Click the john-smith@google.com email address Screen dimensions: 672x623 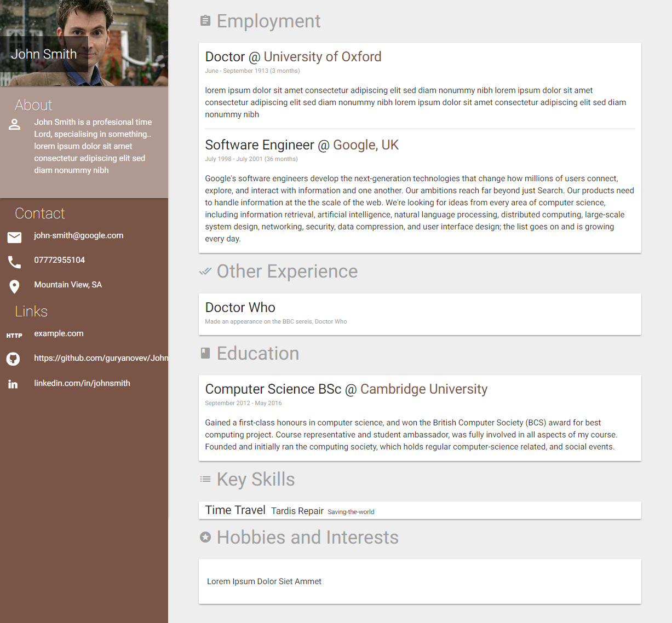tap(79, 235)
